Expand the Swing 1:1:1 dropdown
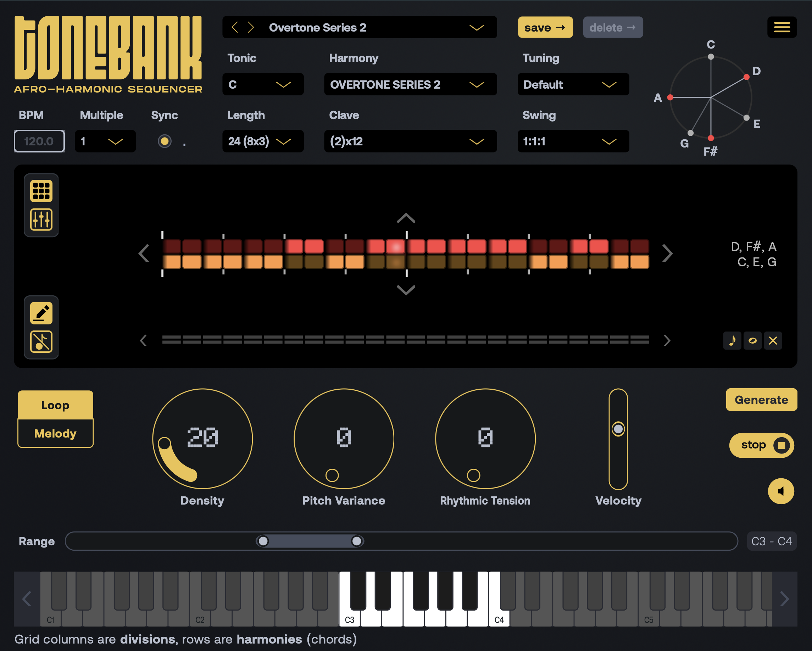Screen dimensions: 812x651 pyautogui.click(x=573, y=141)
